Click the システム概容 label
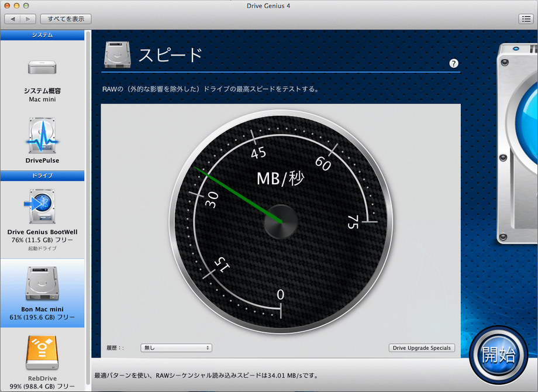The image size is (538, 392). (42, 91)
